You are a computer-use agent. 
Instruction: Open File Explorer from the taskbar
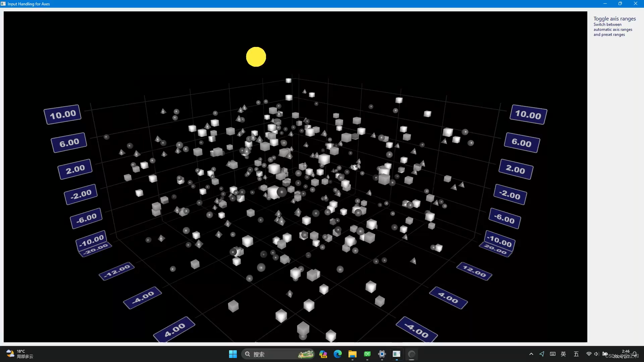352,354
